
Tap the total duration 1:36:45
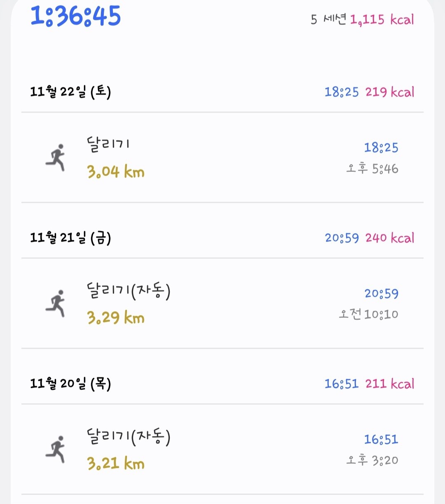(x=76, y=16)
